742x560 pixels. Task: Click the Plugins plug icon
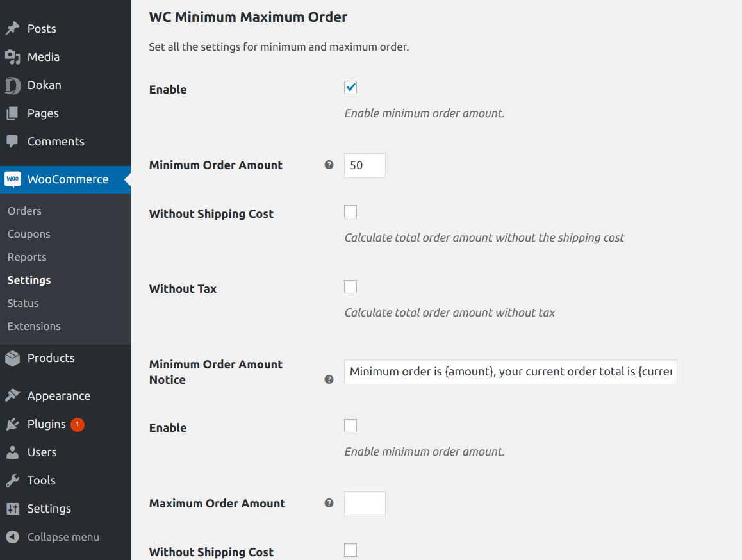[13, 424]
